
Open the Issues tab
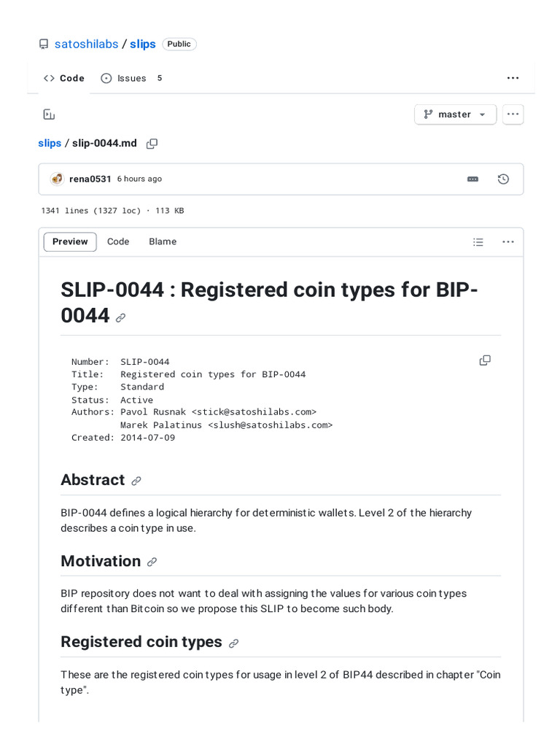pyautogui.click(x=131, y=78)
